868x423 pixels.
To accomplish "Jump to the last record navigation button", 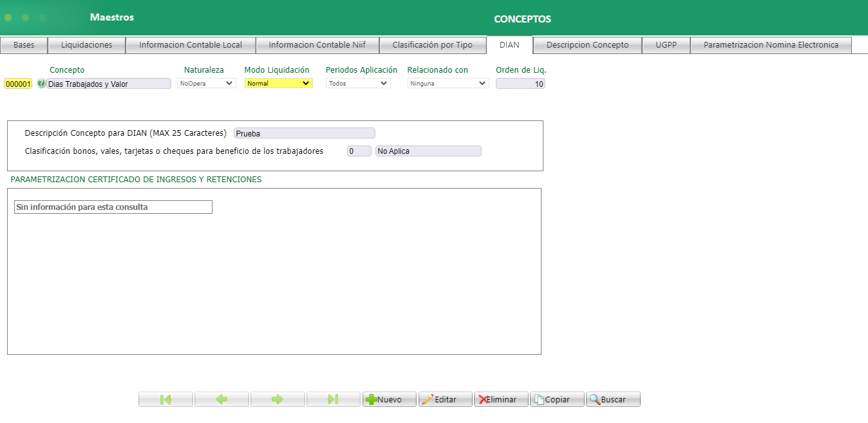I will pos(334,399).
